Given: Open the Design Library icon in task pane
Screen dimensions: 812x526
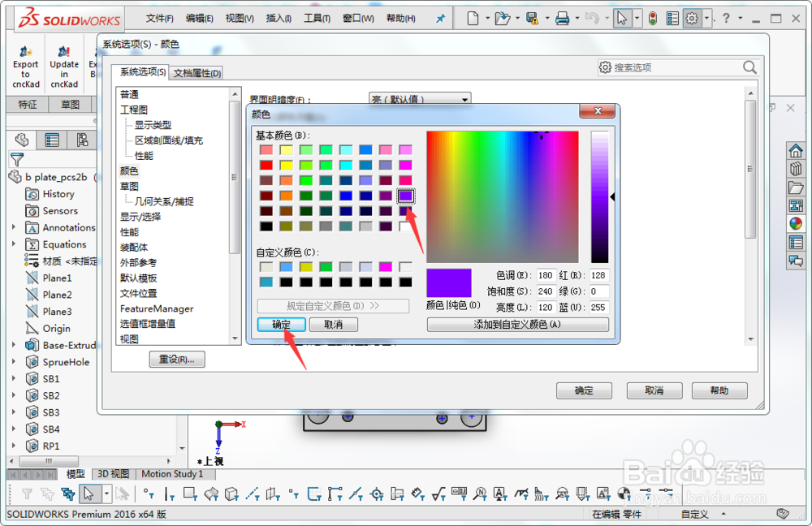Looking at the screenshot, I should [x=796, y=170].
